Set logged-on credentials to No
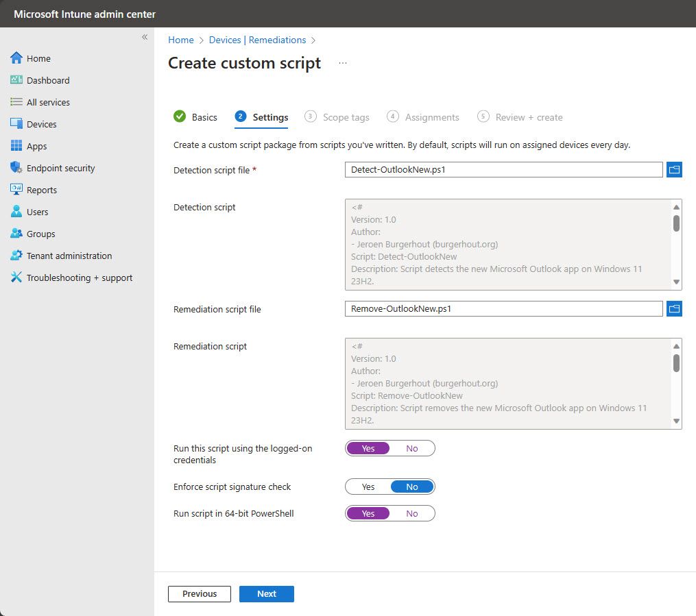696x616 pixels. click(x=412, y=448)
